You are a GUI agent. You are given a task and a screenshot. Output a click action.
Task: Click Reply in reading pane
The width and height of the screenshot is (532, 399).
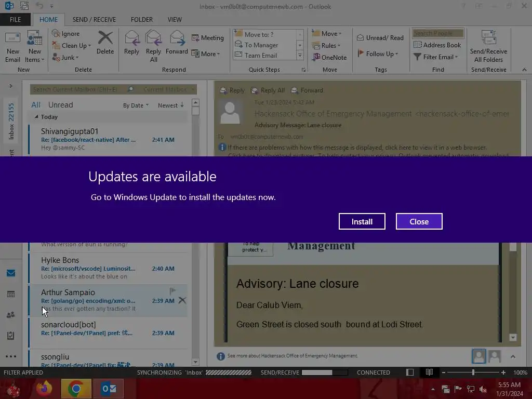(232, 90)
